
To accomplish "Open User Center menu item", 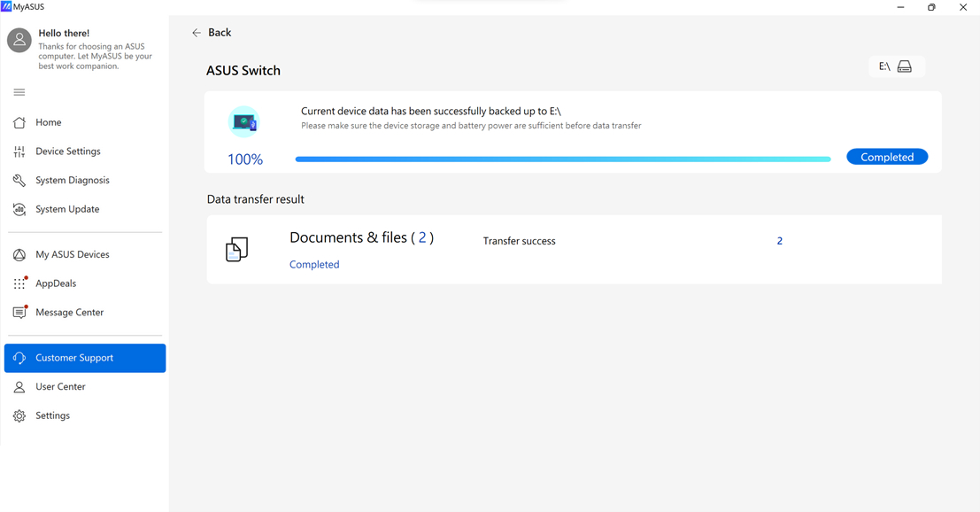I will click(x=60, y=387).
